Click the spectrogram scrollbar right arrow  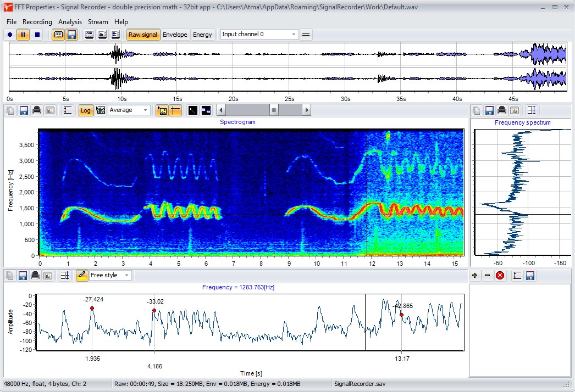point(307,110)
